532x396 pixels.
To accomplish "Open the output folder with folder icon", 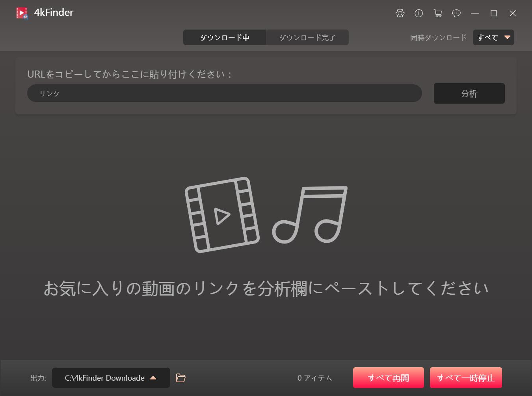I will coord(180,378).
